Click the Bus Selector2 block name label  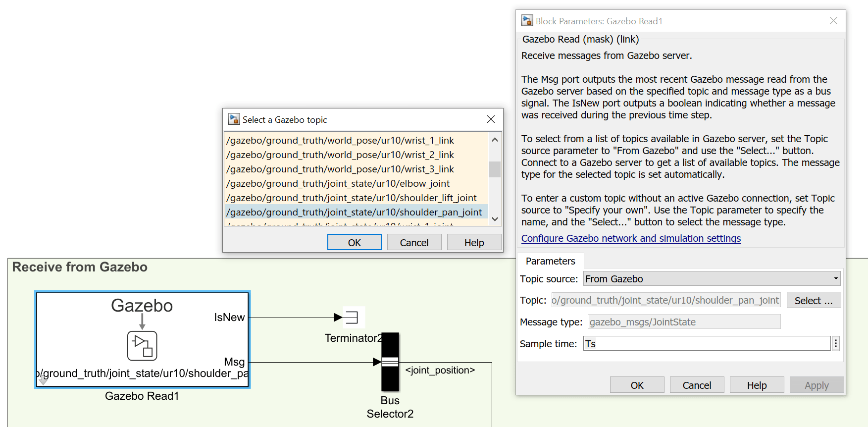(390, 407)
